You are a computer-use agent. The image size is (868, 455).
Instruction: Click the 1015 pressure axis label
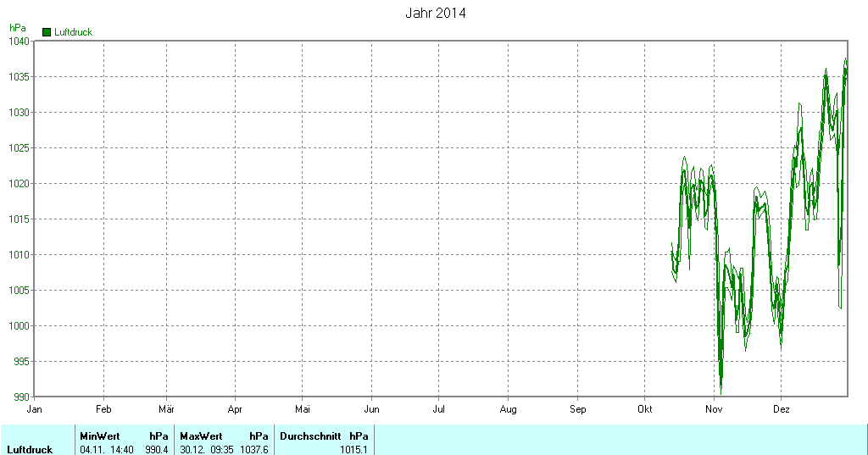[19, 219]
